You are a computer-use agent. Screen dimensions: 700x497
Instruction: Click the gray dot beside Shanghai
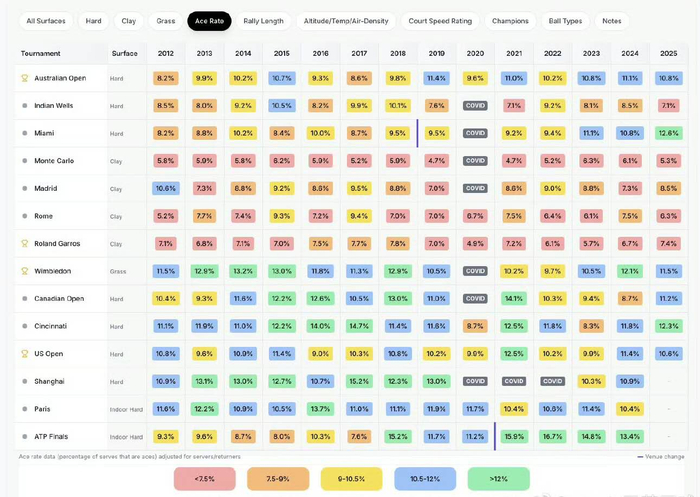point(25,381)
